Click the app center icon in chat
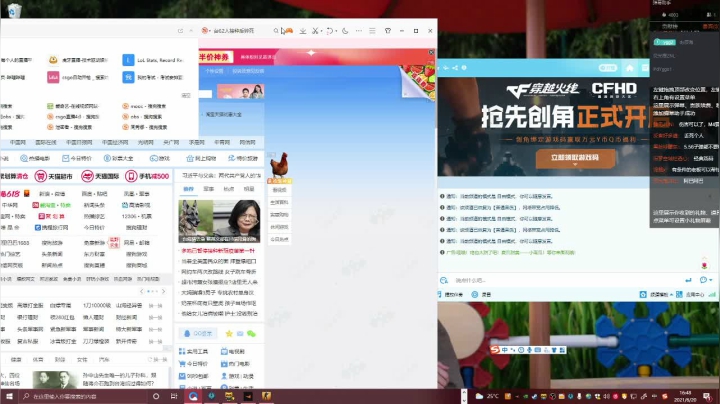The width and height of the screenshot is (720, 404). coord(679,295)
